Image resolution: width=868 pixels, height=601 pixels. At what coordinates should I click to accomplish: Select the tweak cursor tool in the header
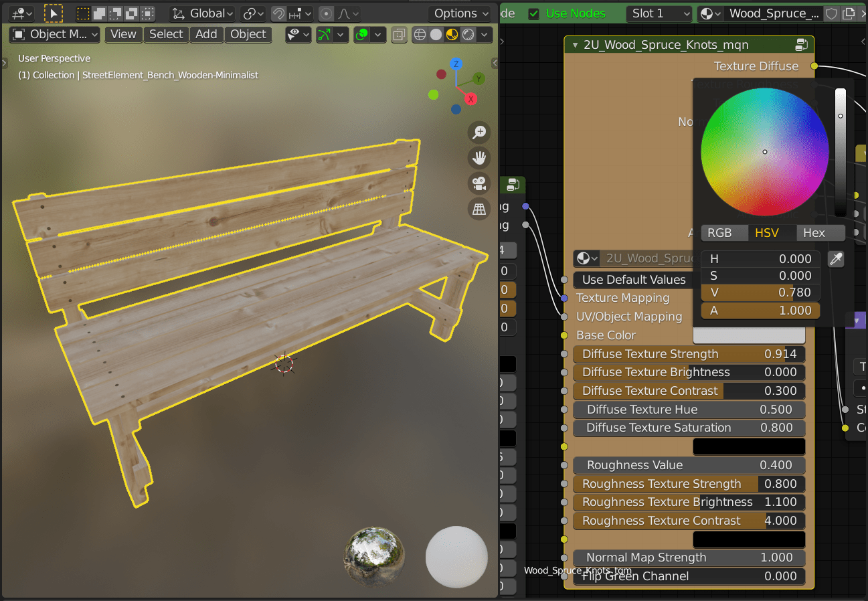54,13
